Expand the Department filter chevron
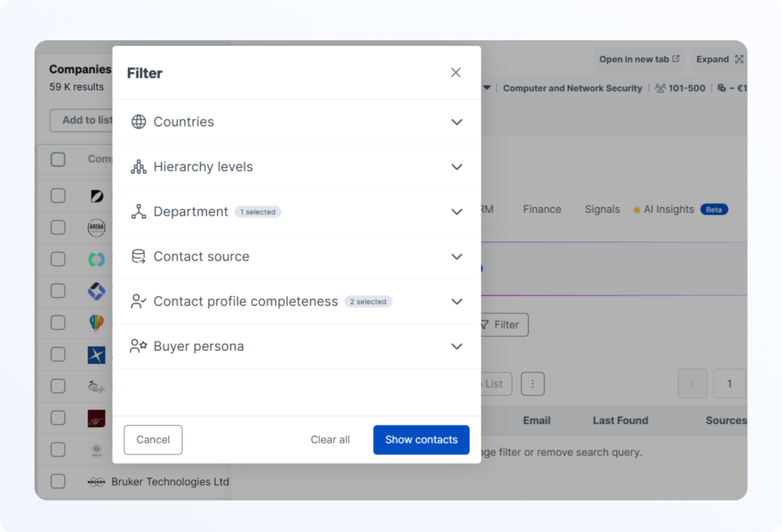 (x=456, y=211)
